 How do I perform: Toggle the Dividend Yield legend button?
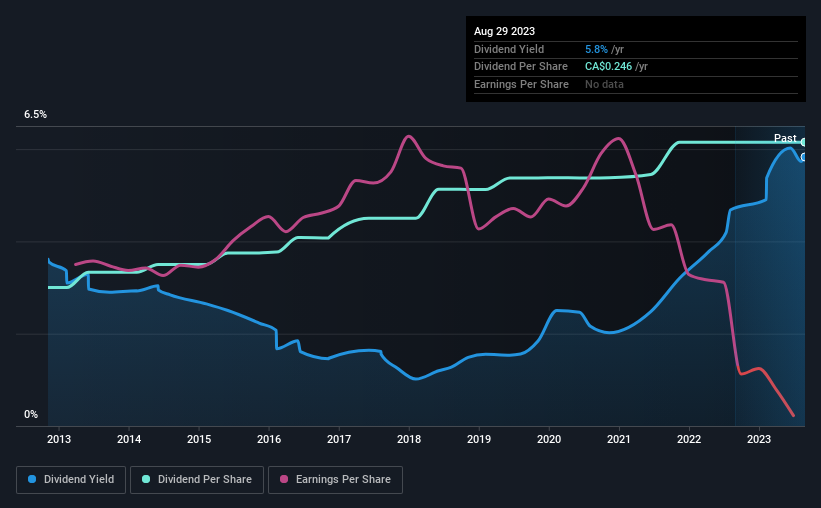click(71, 480)
